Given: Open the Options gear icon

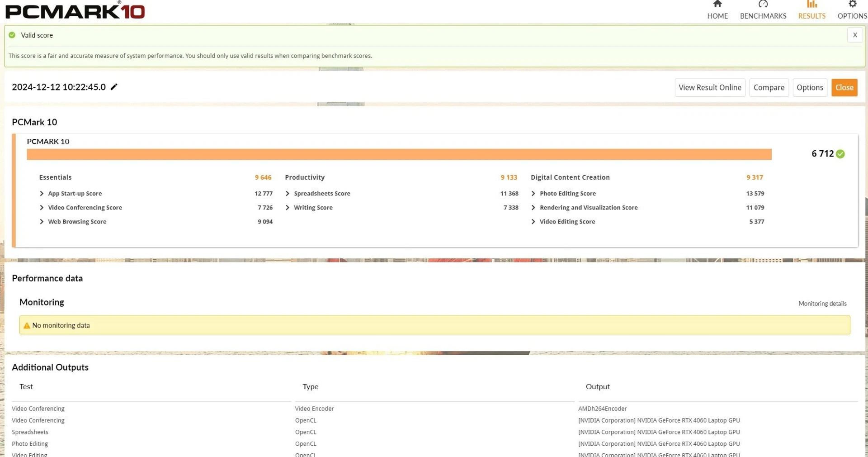Looking at the screenshot, I should pyautogui.click(x=852, y=4).
